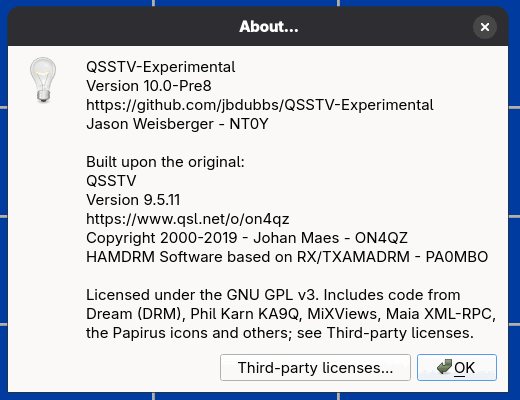Click 'Built upon the original:' text
This screenshot has height=400, width=520.
point(165,162)
